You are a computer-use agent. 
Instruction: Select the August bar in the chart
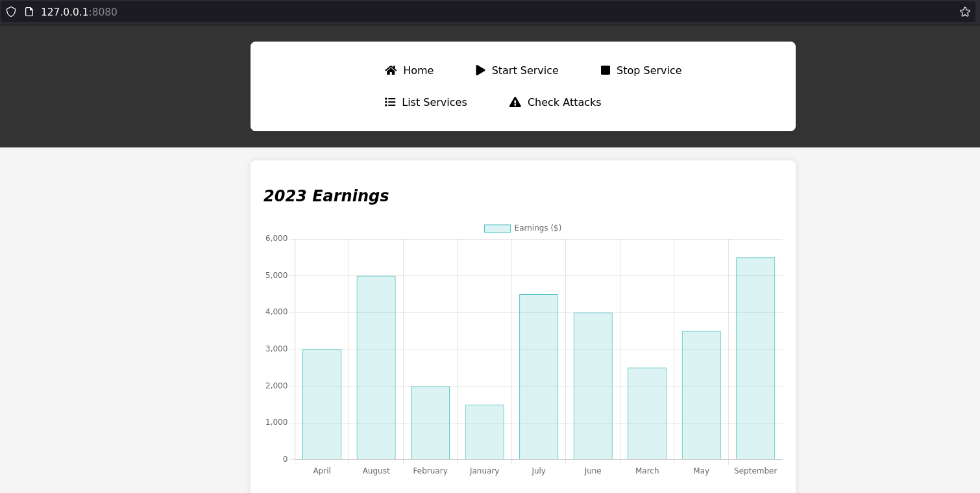click(x=376, y=368)
